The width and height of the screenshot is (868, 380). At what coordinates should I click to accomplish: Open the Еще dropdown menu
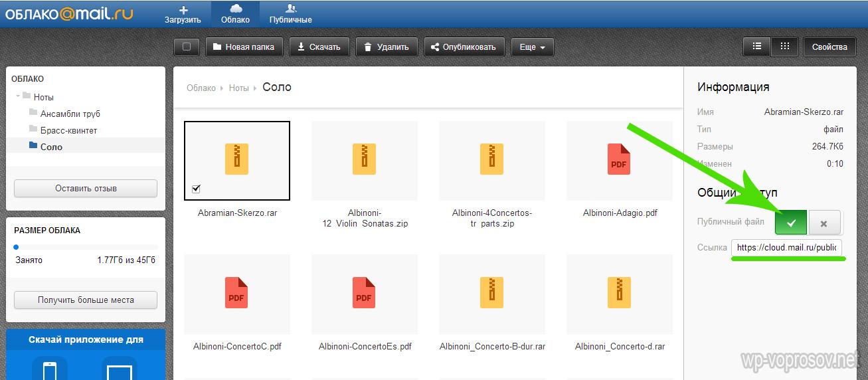pos(532,47)
